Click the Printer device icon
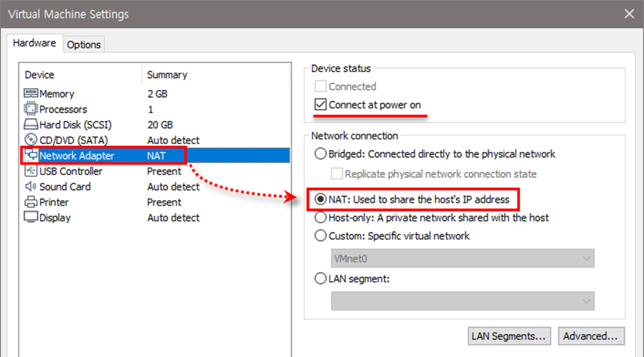The height and width of the screenshot is (357, 644). [31, 202]
